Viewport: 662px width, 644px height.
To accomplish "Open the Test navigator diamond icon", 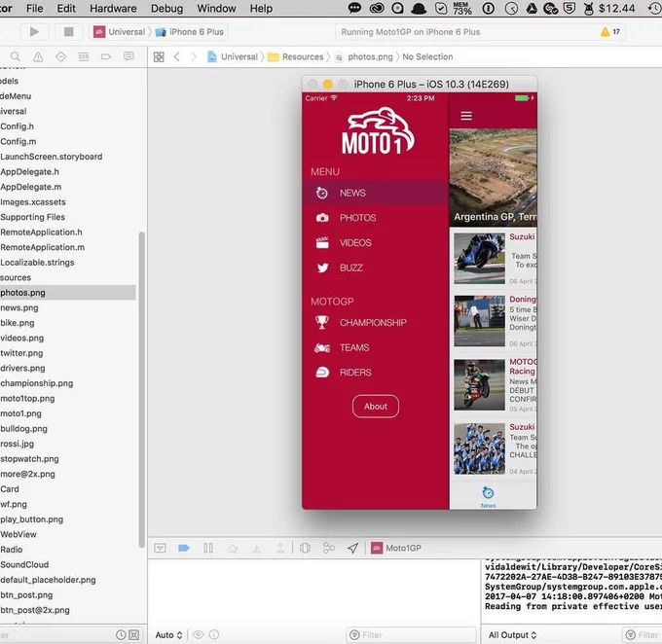I will click(60, 56).
